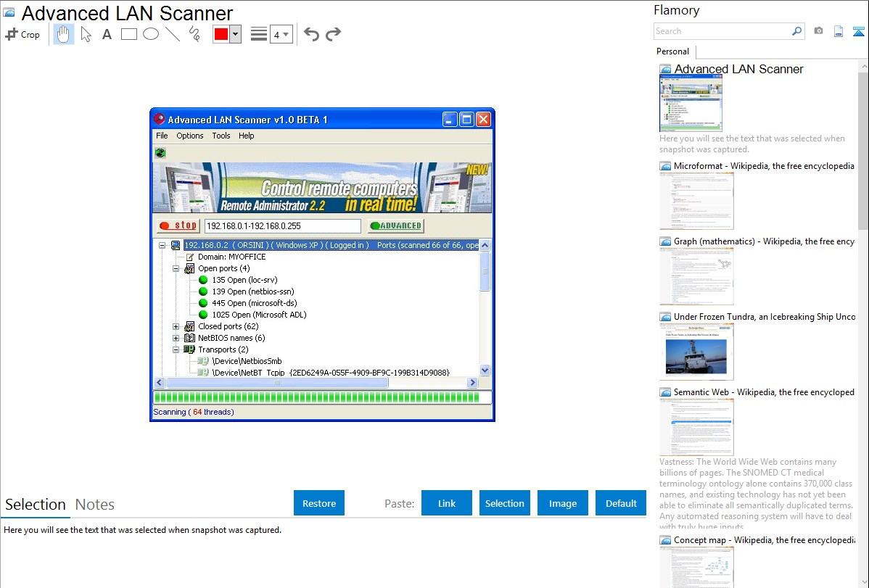Viewport: 869px width, 588px height.
Task: Click the Paste Default button
Action: (x=621, y=503)
